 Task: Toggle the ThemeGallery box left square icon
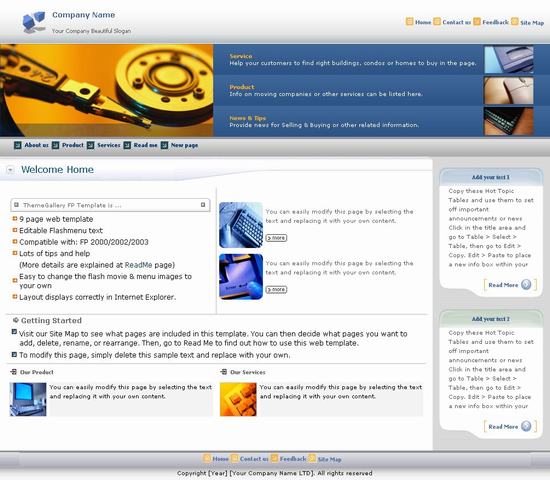(16, 205)
